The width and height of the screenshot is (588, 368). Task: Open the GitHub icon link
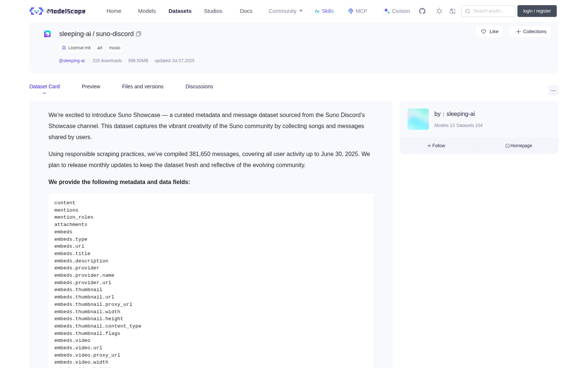(422, 11)
